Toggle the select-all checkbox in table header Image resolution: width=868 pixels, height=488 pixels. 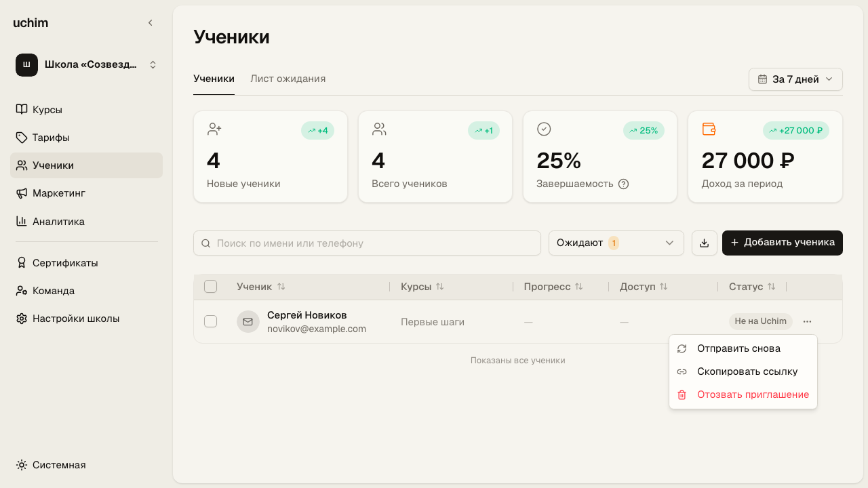click(x=210, y=287)
